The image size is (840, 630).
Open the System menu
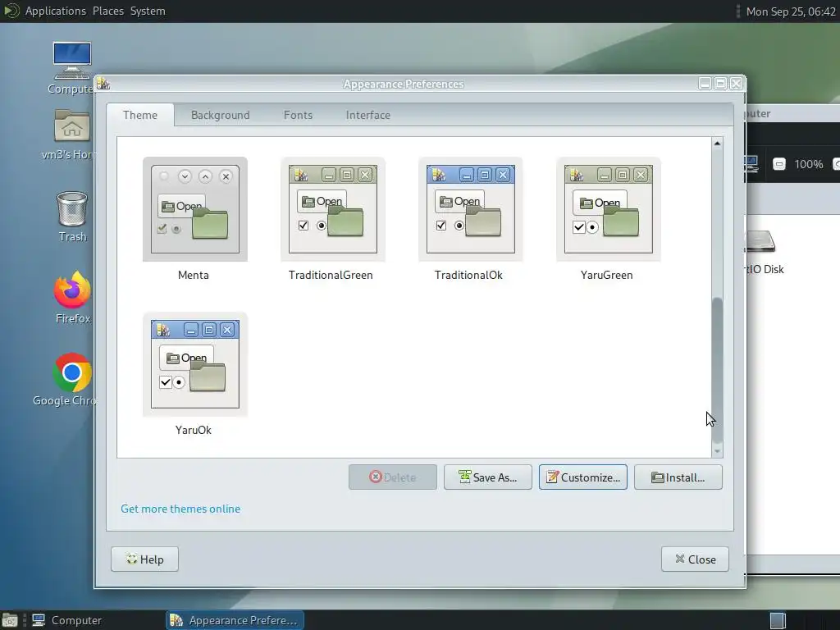pos(148,11)
